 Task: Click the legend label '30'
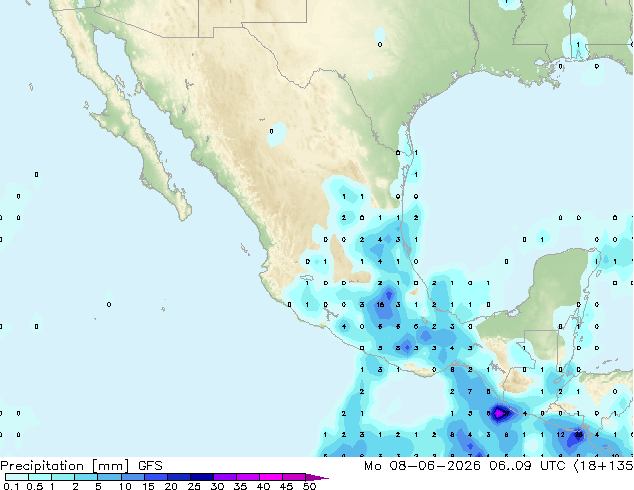coord(217,486)
